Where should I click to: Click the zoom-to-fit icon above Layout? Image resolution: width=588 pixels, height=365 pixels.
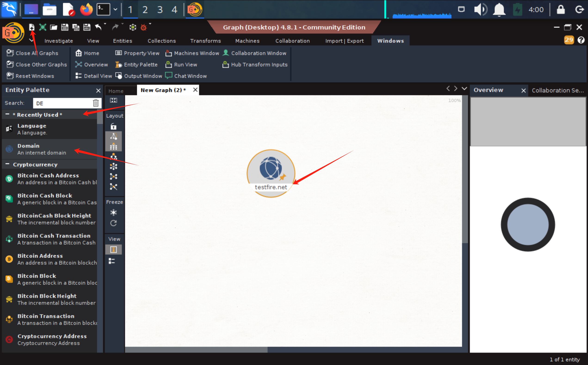click(x=113, y=100)
